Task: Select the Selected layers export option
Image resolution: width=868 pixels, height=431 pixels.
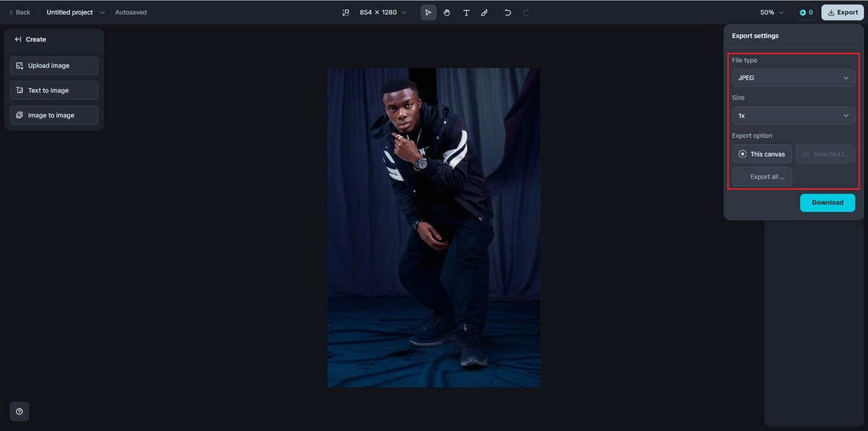Action: coord(825,154)
